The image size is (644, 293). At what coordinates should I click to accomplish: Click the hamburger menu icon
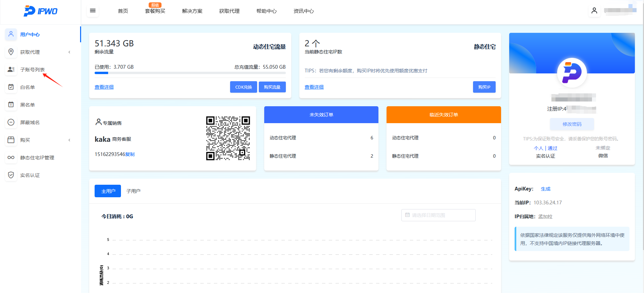pyautogui.click(x=93, y=11)
